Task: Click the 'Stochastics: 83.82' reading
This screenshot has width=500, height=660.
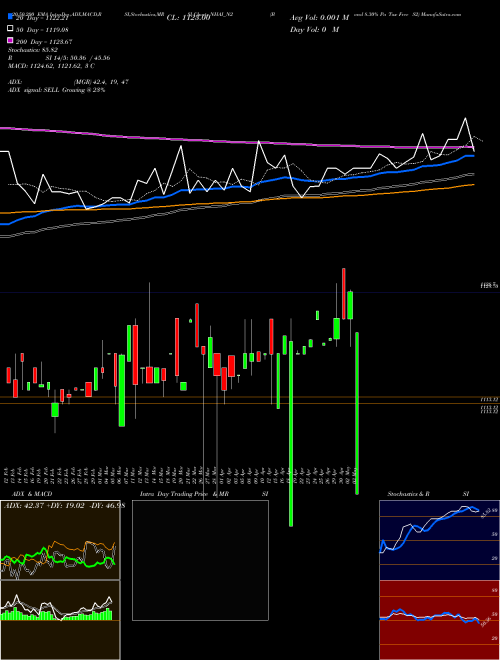Action: (x=32, y=50)
